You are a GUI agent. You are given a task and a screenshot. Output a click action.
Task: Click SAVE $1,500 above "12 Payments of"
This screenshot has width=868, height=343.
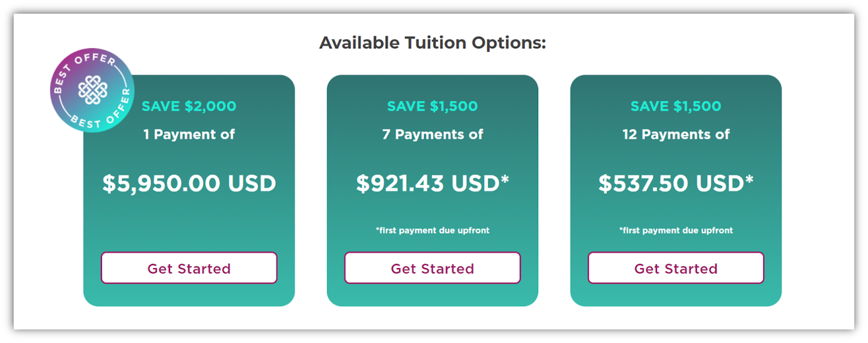[x=676, y=106]
